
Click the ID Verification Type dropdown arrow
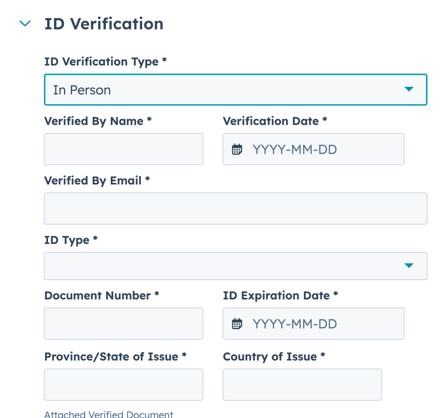(x=409, y=89)
